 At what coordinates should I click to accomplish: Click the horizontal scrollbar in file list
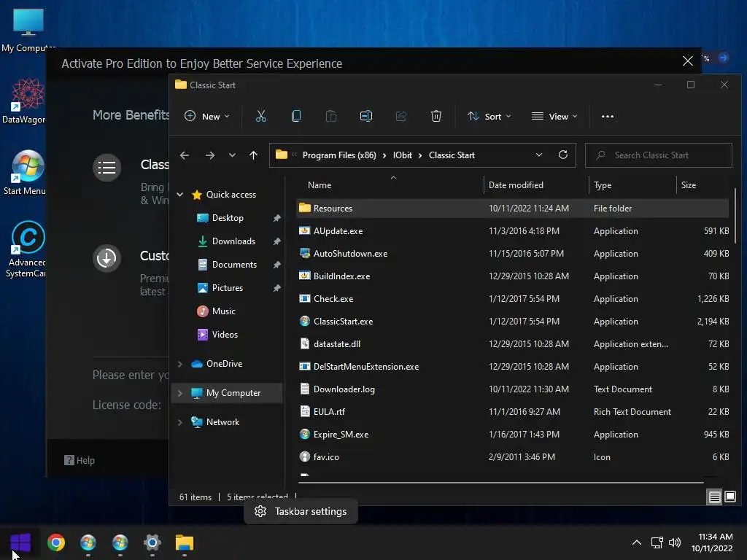pyautogui.click(x=500, y=483)
